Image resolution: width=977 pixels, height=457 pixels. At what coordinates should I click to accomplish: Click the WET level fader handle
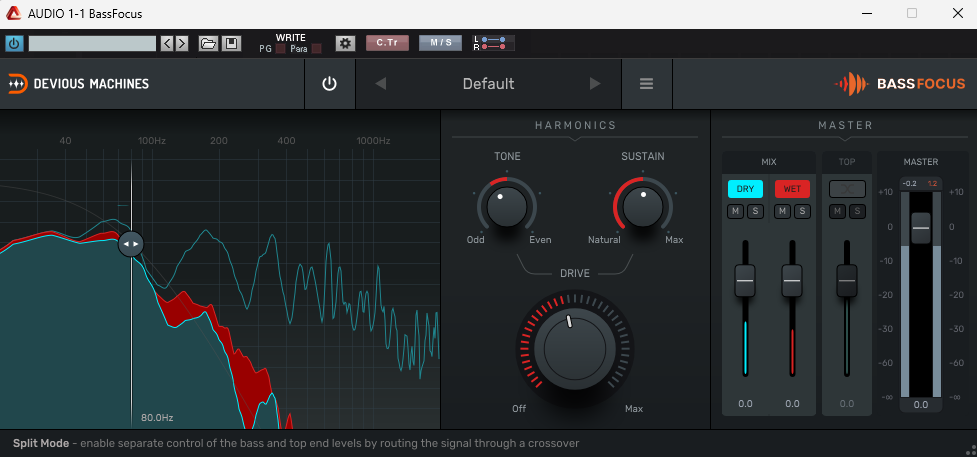coord(792,281)
